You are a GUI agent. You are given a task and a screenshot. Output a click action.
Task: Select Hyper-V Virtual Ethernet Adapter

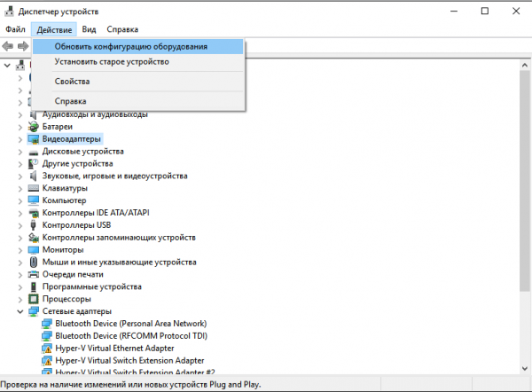(114, 349)
